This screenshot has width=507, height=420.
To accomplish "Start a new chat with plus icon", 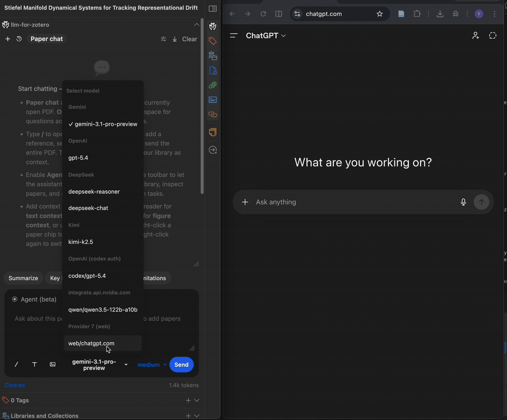I will point(8,39).
